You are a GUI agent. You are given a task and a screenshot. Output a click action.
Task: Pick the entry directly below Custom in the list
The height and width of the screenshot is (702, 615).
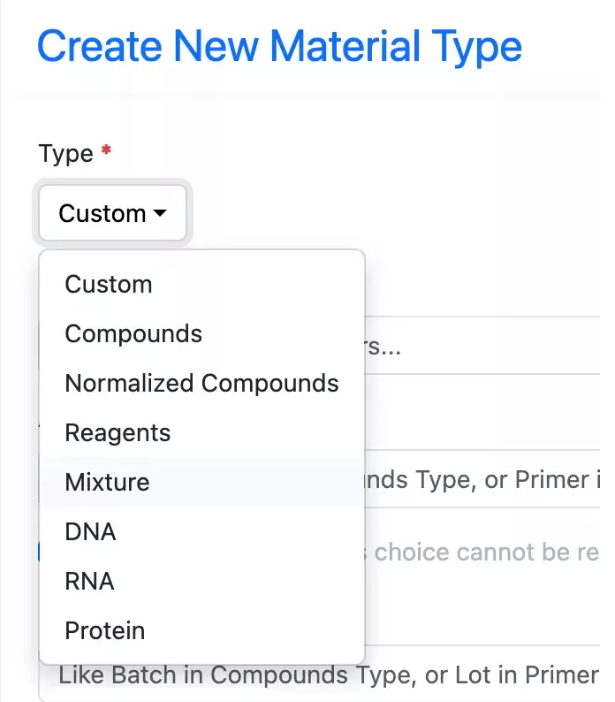[133, 333]
